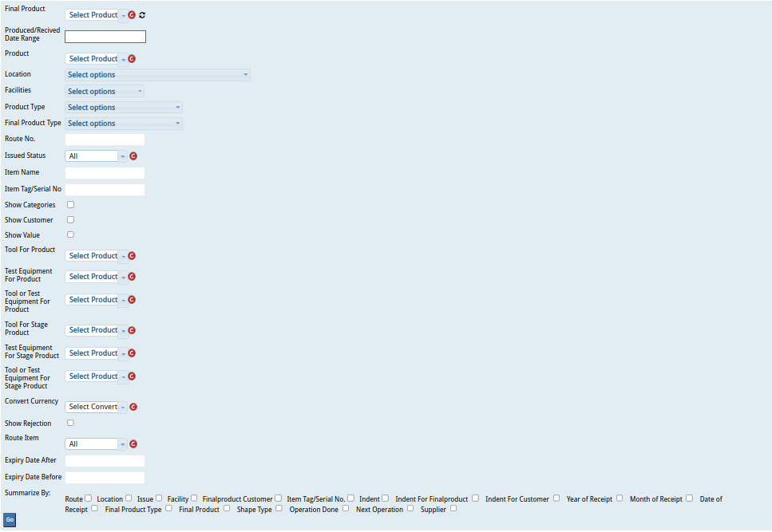This screenshot has height=532, width=772.
Task: Click the Produced/Received Date Range field
Action: 105,37
